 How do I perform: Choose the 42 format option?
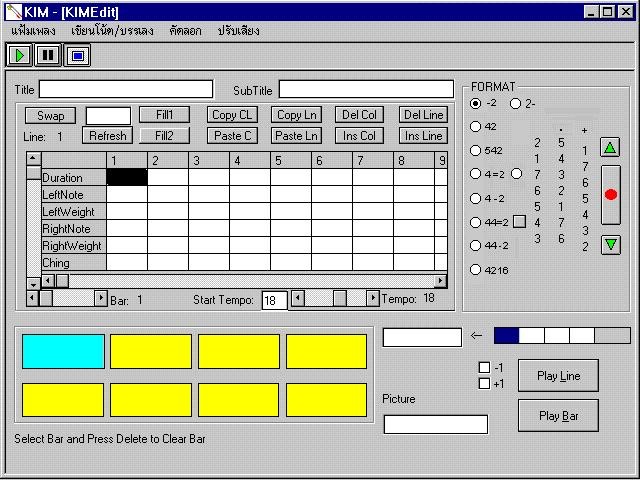(476, 127)
